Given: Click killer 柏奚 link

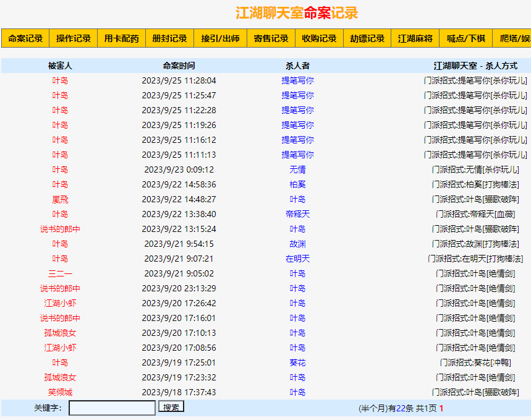Looking at the screenshot, I should tap(298, 184).
